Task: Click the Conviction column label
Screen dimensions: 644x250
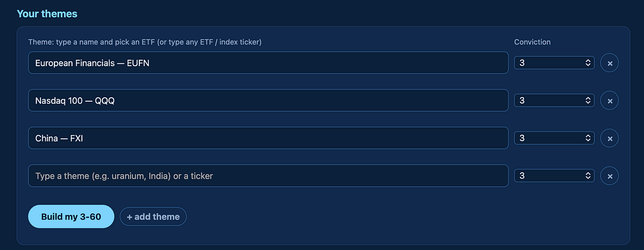Action: pyautogui.click(x=532, y=42)
